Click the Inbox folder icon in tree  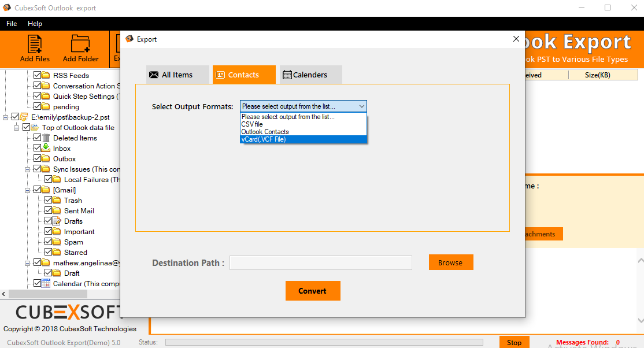coord(46,149)
